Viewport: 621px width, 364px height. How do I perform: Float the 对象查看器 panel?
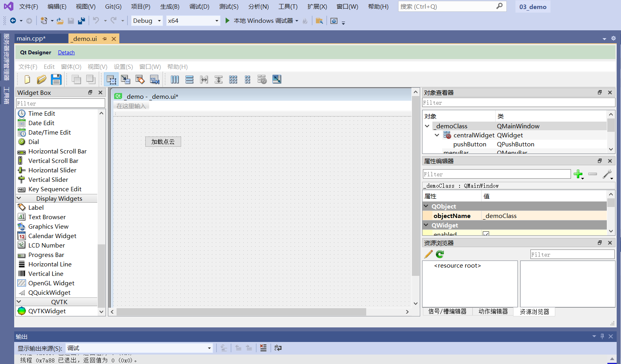600,92
